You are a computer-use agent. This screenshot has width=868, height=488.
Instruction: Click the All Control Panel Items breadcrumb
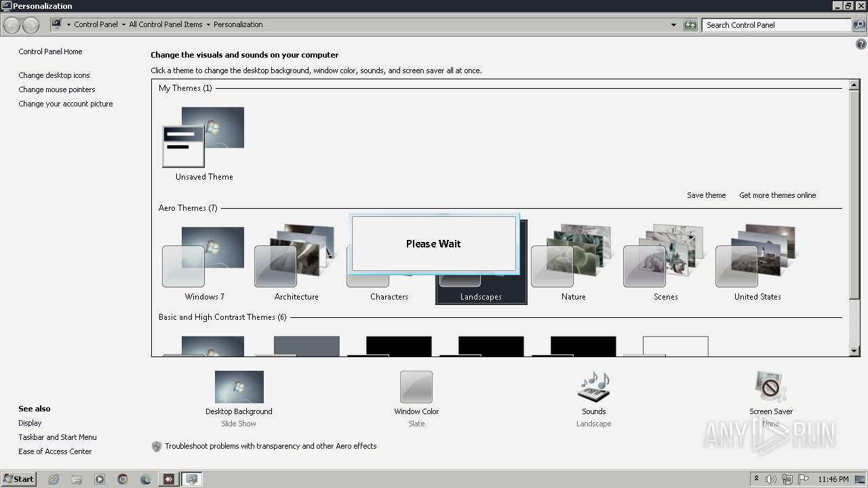click(x=165, y=24)
